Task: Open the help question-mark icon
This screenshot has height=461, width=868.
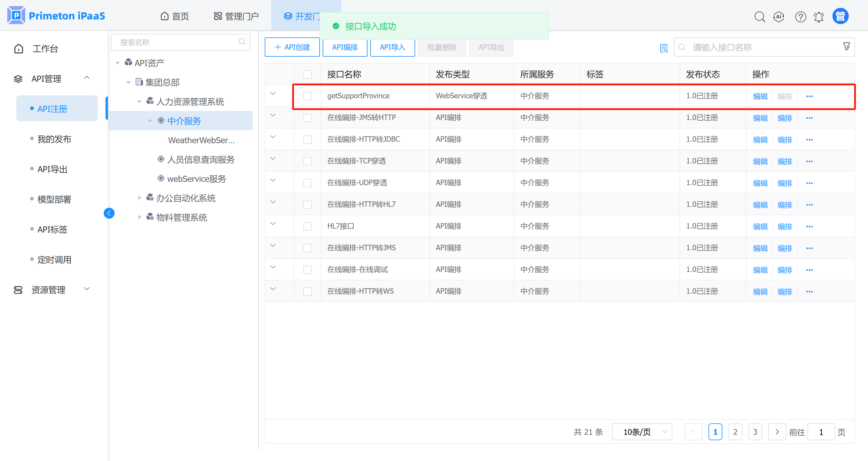Action: tap(800, 17)
